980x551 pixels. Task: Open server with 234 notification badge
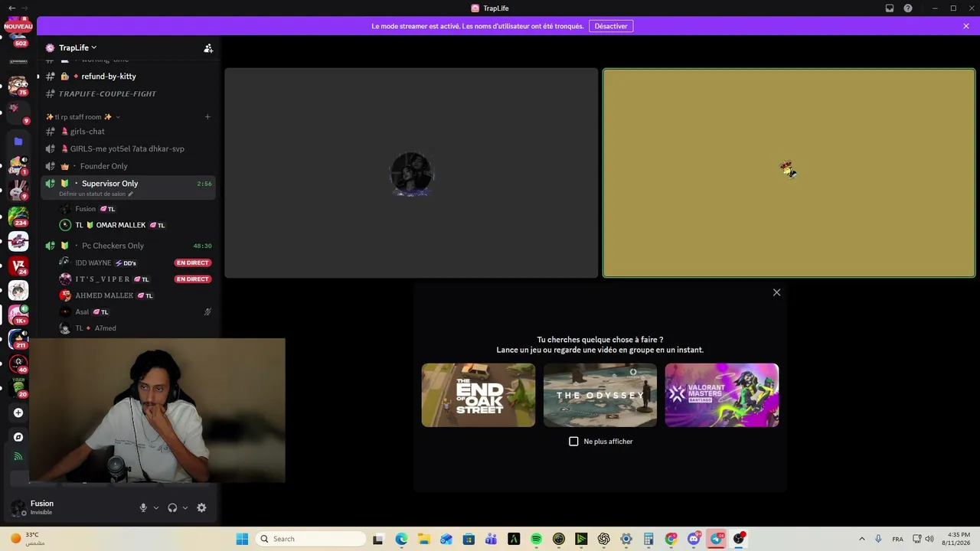(x=18, y=217)
